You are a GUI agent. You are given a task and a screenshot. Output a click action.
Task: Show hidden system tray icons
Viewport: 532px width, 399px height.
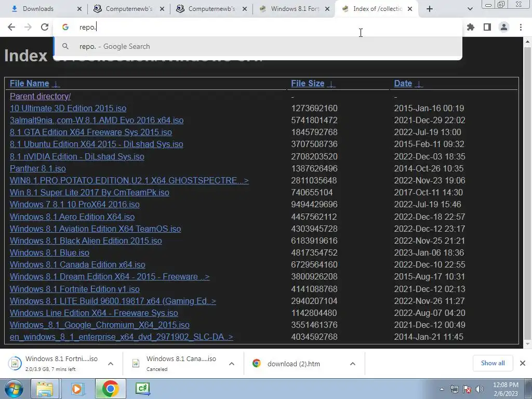(442, 389)
